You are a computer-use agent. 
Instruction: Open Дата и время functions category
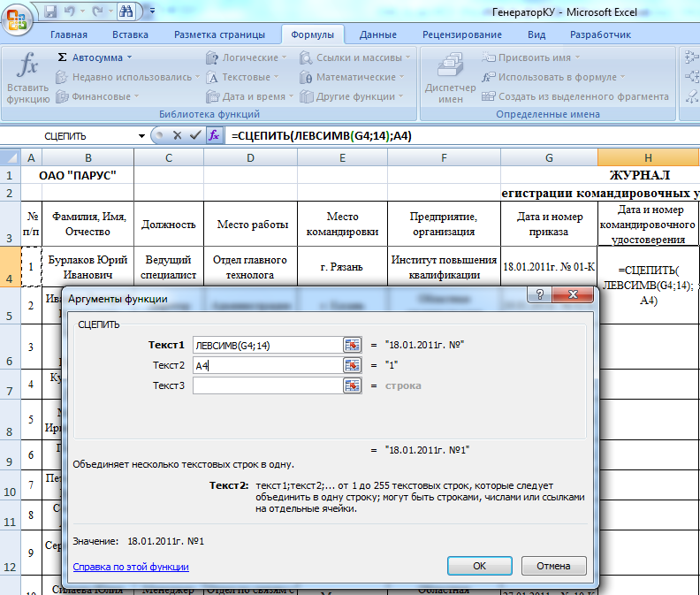249,96
